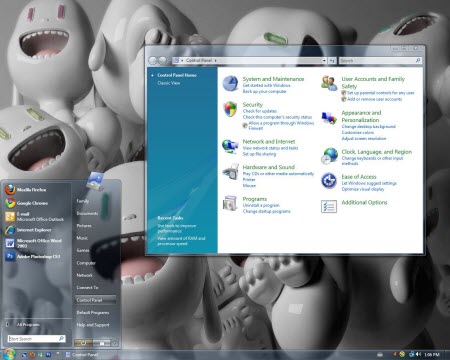Click the Windows Start orb
Viewport: 450px width, 360px height.
click(x=9, y=354)
